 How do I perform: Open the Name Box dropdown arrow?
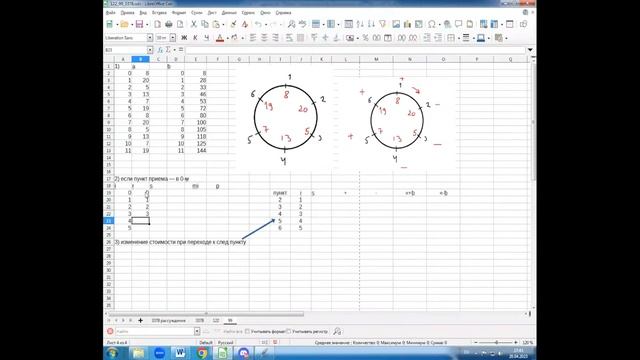coord(150,50)
